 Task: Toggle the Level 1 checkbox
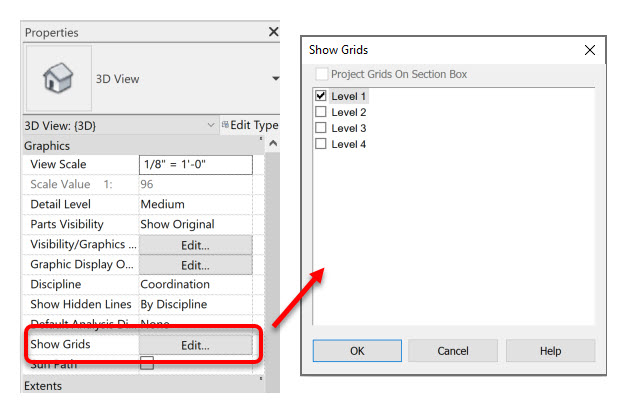tap(321, 96)
